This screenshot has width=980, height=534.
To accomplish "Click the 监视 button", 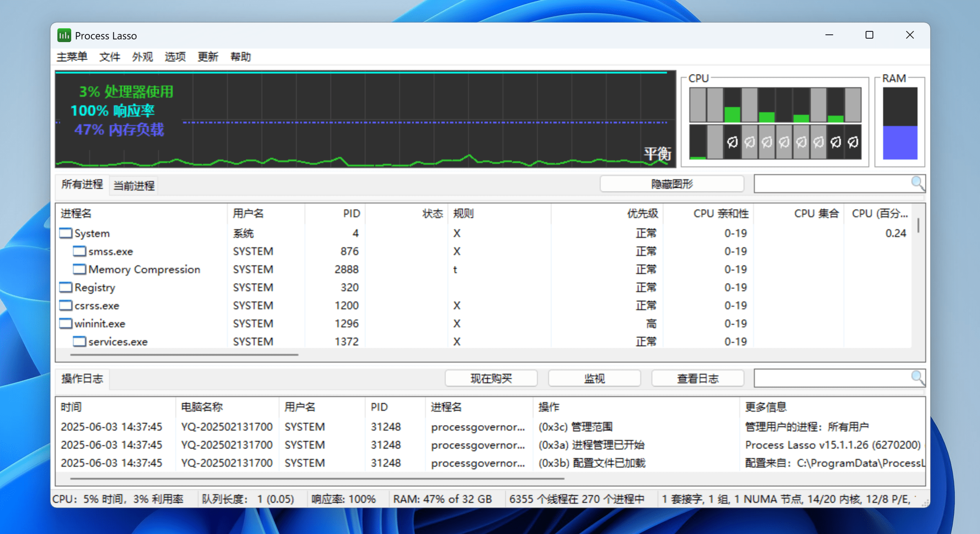I will [595, 378].
